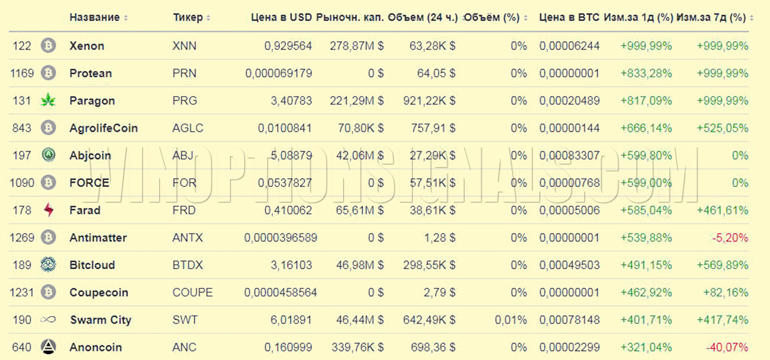770x360 pixels.
Task: Sort by Рыночн. кап. column
Action: coord(350,18)
